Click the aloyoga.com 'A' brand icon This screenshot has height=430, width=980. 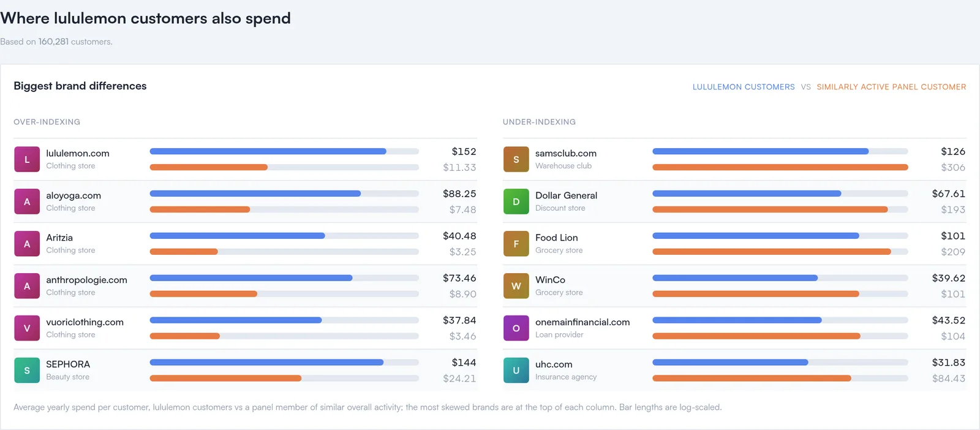click(27, 202)
